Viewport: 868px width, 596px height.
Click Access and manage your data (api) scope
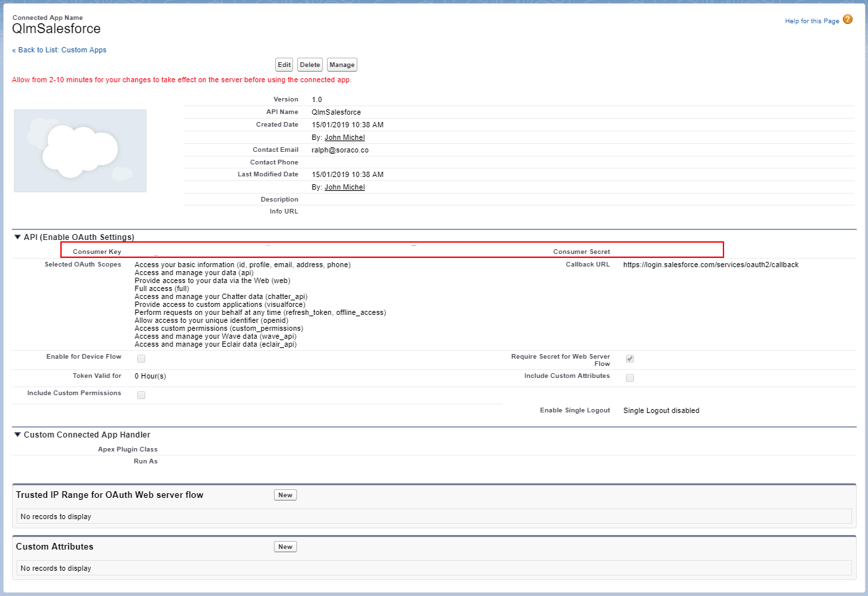click(x=194, y=272)
